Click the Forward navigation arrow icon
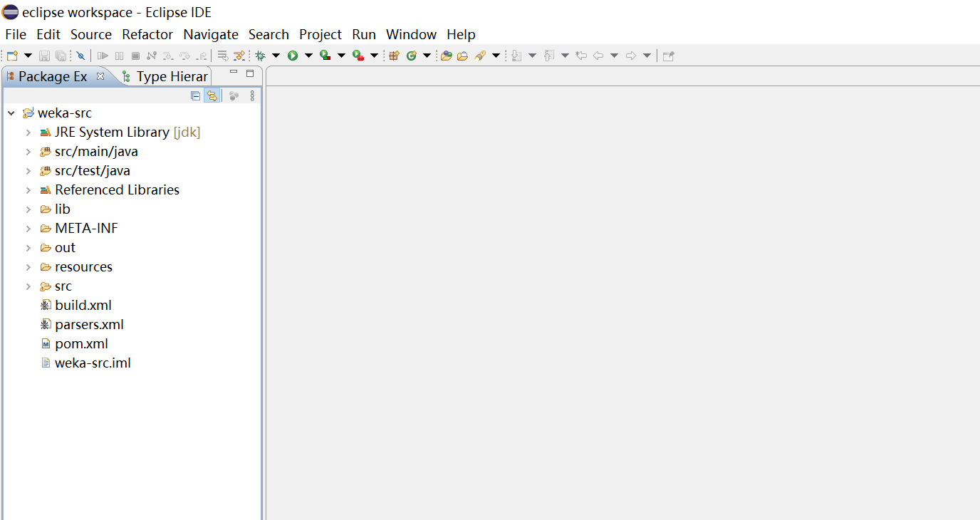This screenshot has height=520, width=980. [631, 56]
